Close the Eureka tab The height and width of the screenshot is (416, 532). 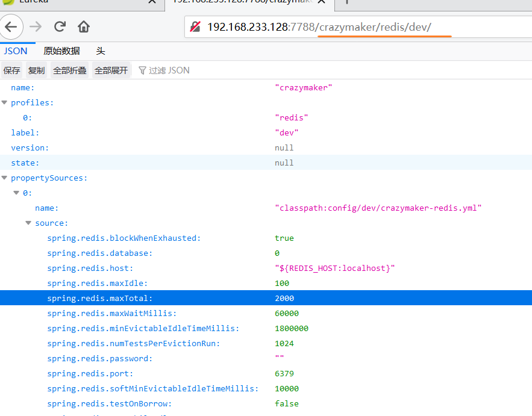tap(152, 2)
